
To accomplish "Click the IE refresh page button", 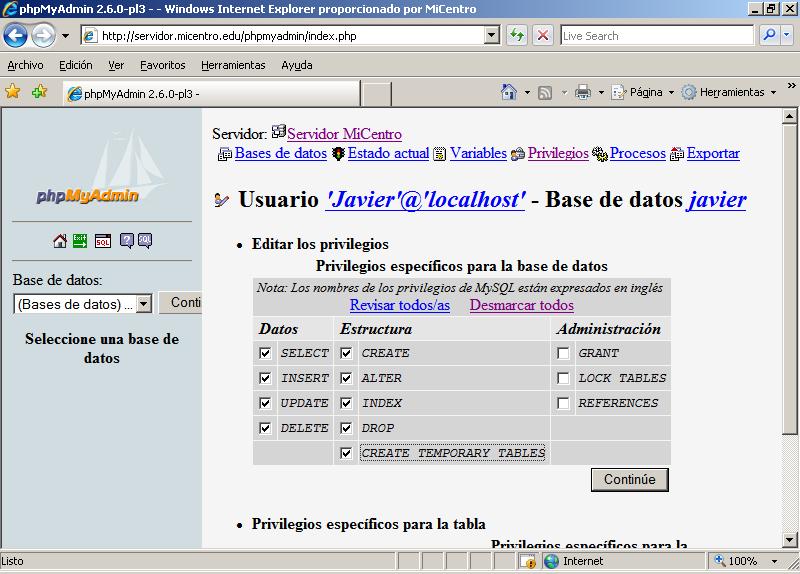I will pos(517,35).
